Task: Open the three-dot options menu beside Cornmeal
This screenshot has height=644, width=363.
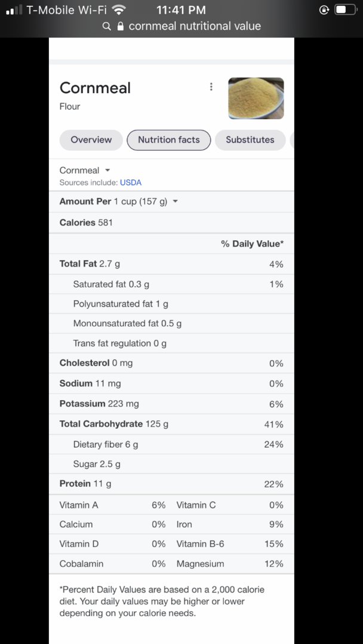Action: 211,86
